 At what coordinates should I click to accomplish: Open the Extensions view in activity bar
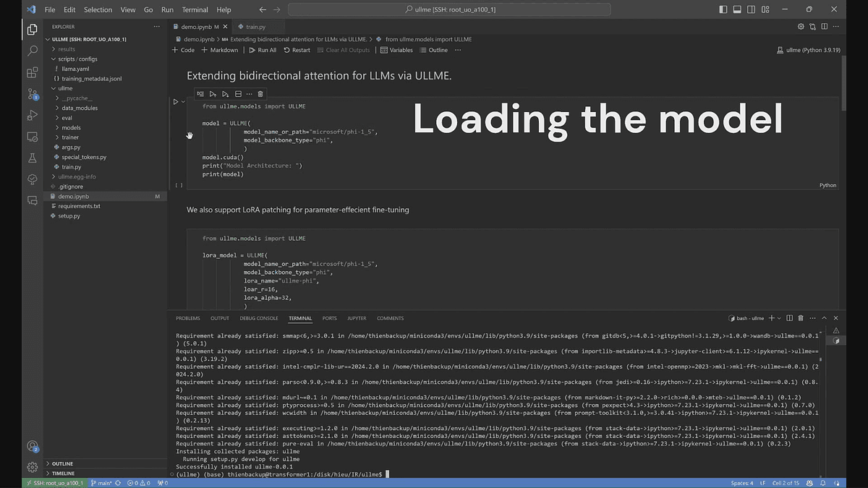(x=32, y=72)
